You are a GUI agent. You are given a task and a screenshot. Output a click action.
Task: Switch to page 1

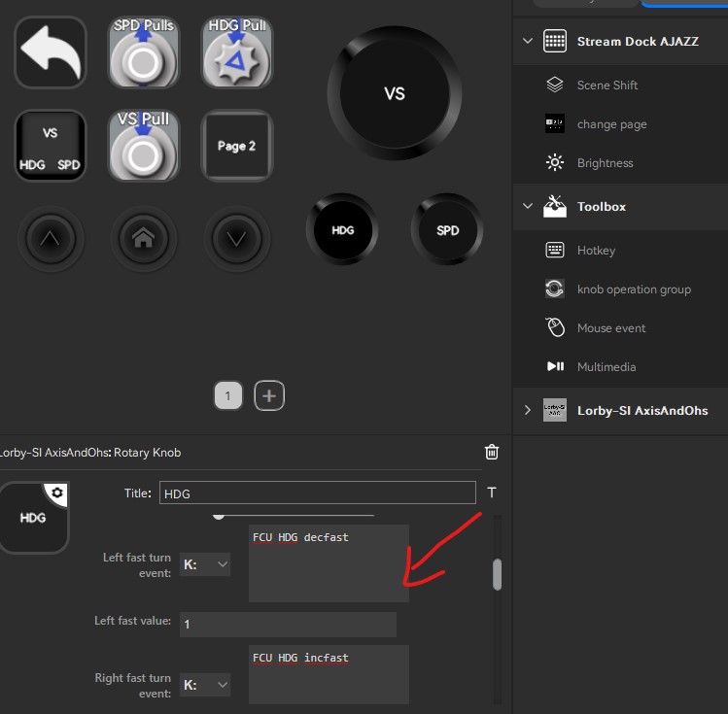pyautogui.click(x=228, y=395)
